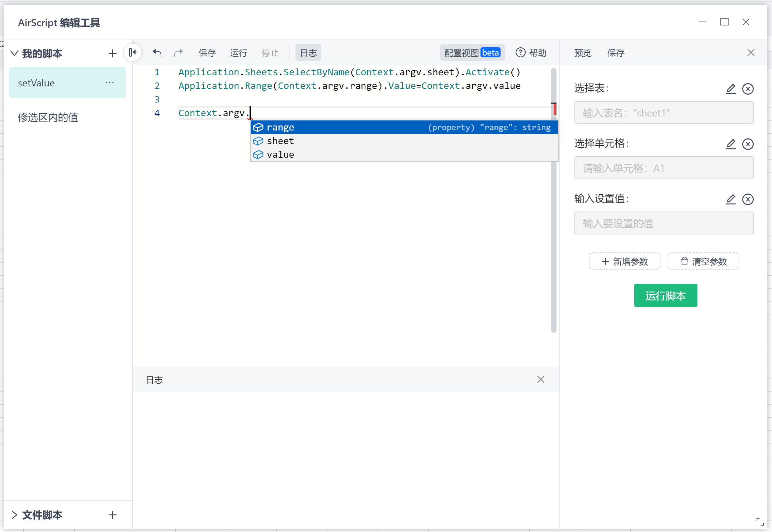
Task: Clear the 选择单元格 parameter with circle-x icon
Action: [748, 144]
